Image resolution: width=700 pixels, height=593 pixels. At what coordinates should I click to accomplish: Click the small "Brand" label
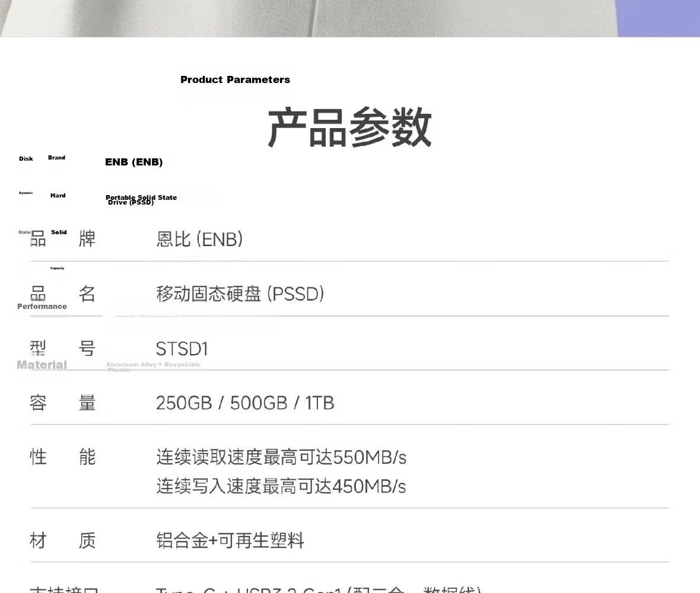tap(57, 158)
